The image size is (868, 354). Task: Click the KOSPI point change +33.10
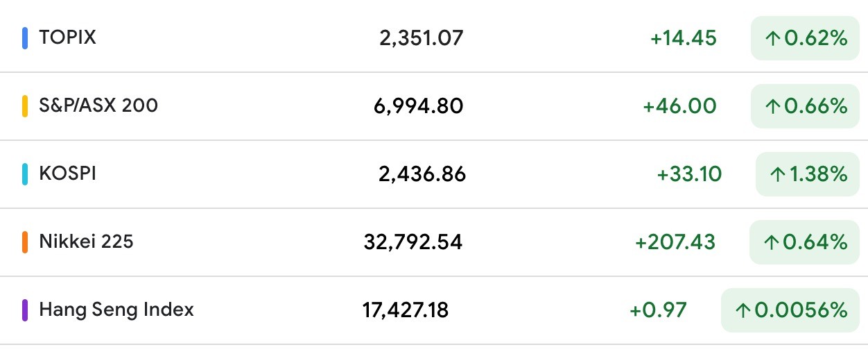pyautogui.click(x=689, y=174)
